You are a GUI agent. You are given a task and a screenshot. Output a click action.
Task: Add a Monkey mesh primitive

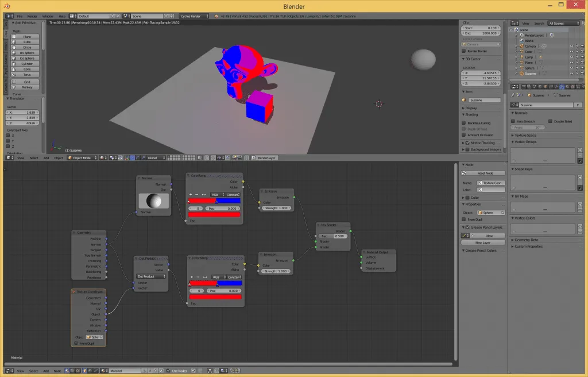click(x=27, y=87)
